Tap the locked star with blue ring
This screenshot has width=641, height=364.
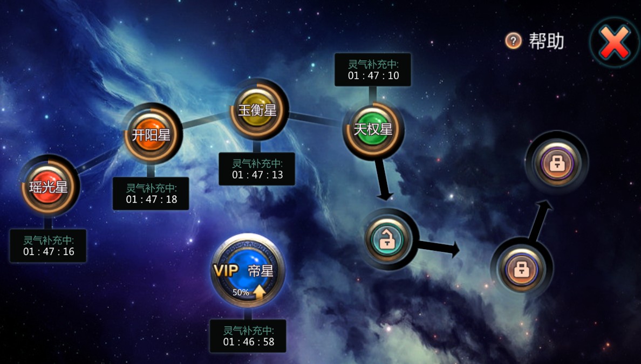click(521, 270)
